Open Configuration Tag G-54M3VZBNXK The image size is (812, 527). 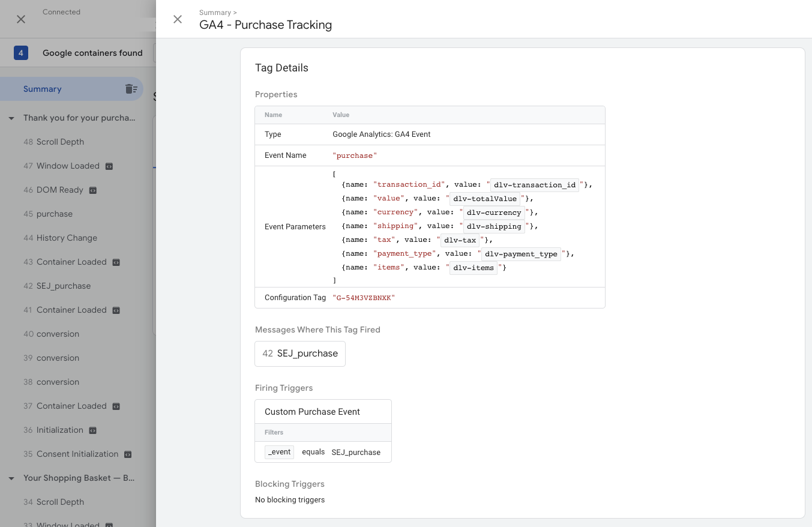pyautogui.click(x=365, y=297)
